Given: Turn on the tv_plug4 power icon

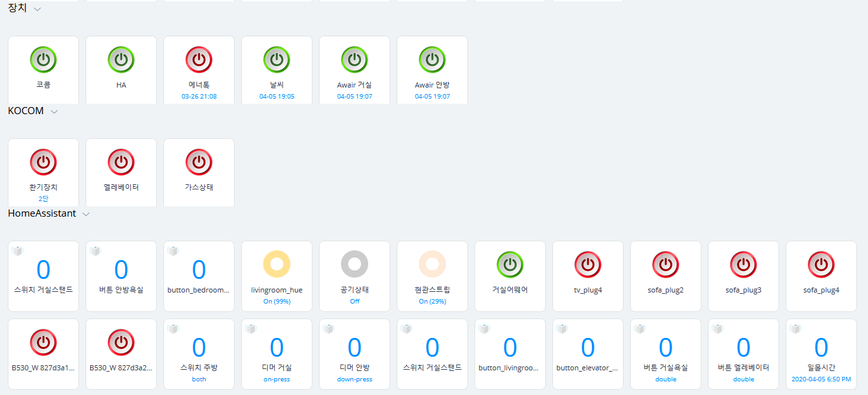Looking at the screenshot, I should (588, 265).
